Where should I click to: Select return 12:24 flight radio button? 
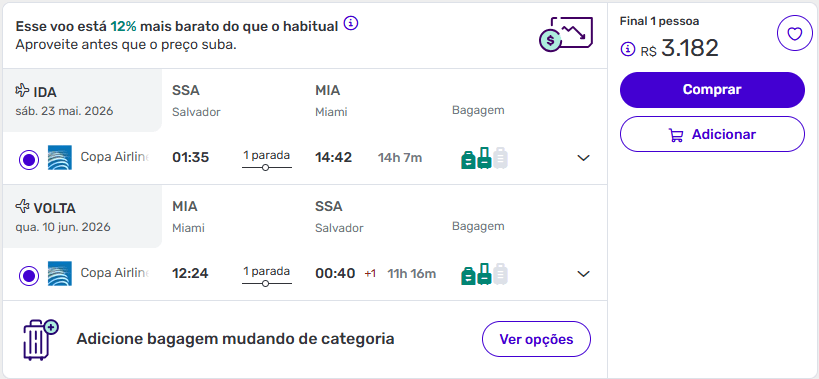click(x=29, y=275)
